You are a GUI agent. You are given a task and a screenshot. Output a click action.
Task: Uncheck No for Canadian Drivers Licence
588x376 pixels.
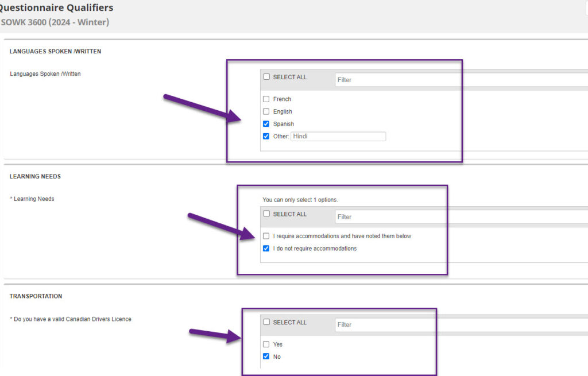tap(266, 357)
